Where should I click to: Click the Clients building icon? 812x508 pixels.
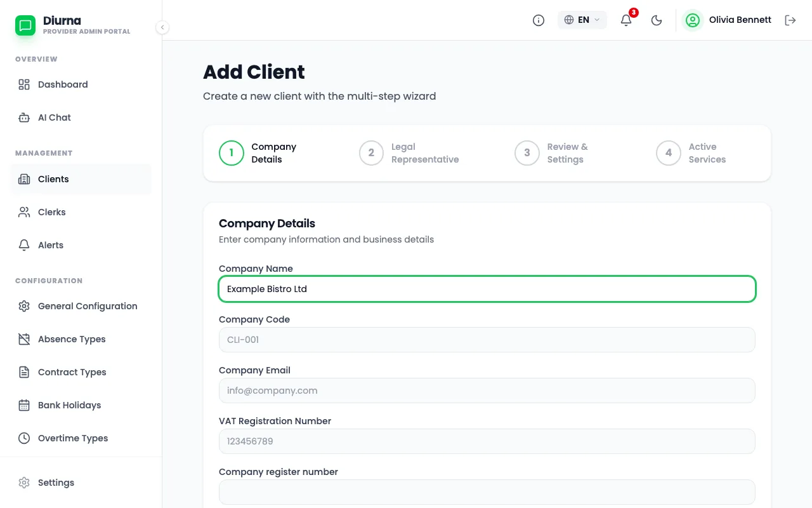[24, 179]
